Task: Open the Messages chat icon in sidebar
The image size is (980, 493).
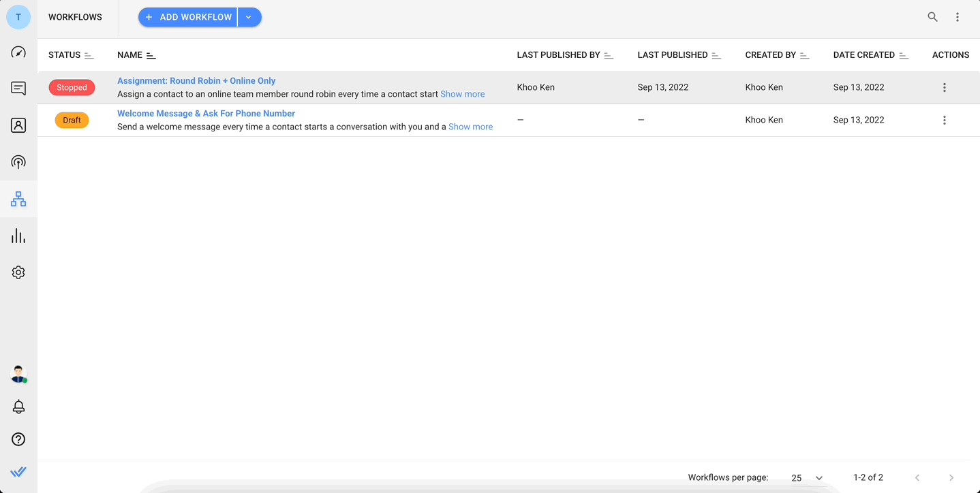Action: coord(18,89)
